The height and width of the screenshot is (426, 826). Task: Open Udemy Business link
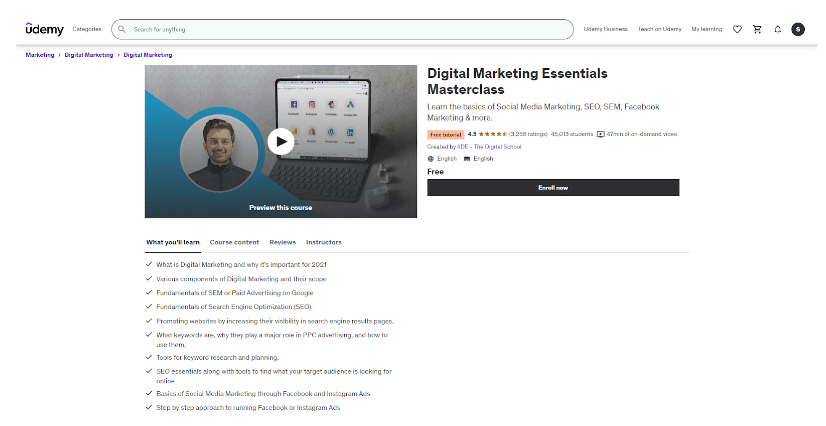[x=605, y=29]
